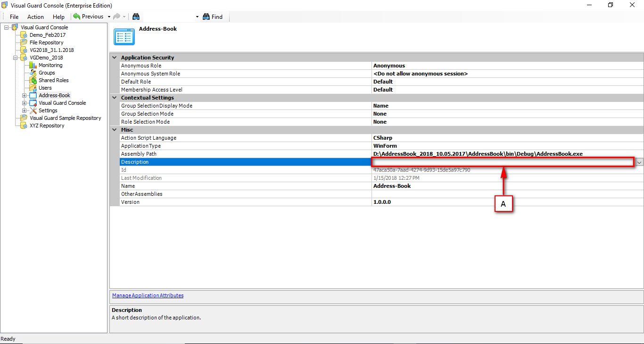Click the Description value input field
The height and width of the screenshot is (344, 644).
point(503,162)
